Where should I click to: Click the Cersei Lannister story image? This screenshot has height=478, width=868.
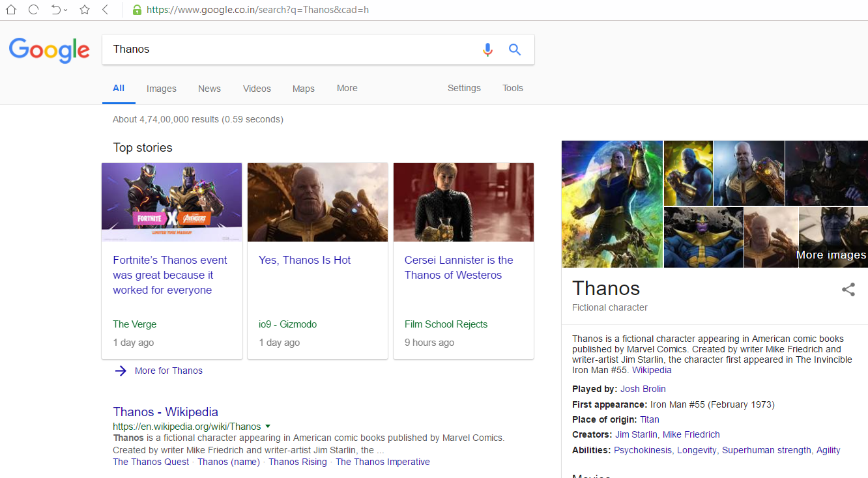[463, 202]
